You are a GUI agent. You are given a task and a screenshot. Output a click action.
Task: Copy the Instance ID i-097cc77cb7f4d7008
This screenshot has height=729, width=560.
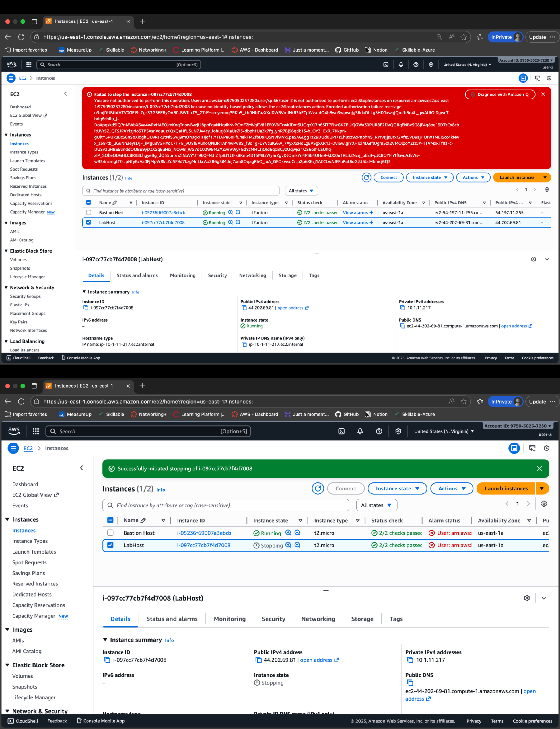coord(85,308)
